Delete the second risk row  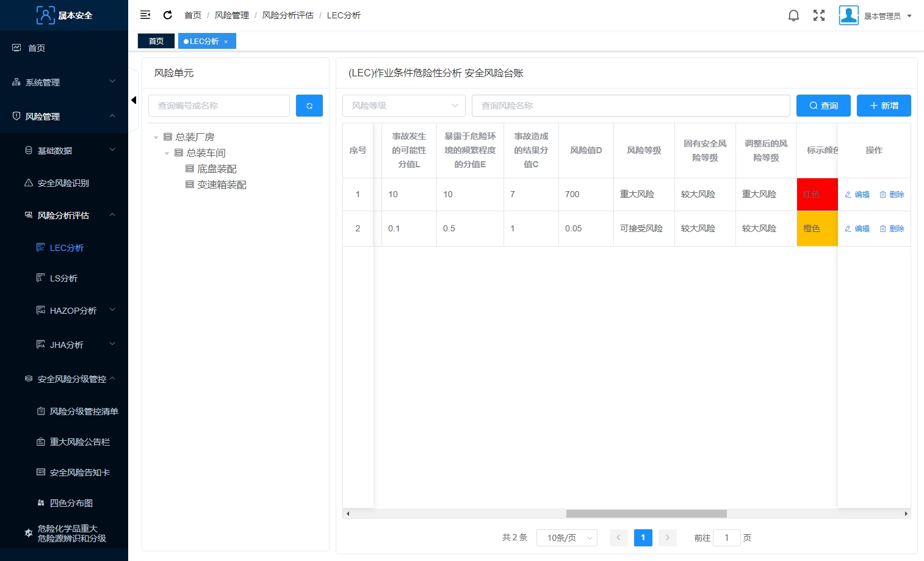click(x=892, y=229)
